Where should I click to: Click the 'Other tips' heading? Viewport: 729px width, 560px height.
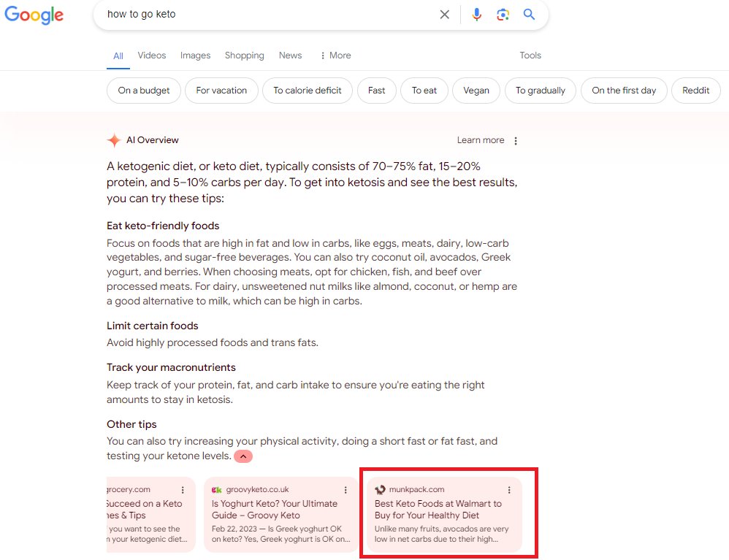(x=131, y=424)
